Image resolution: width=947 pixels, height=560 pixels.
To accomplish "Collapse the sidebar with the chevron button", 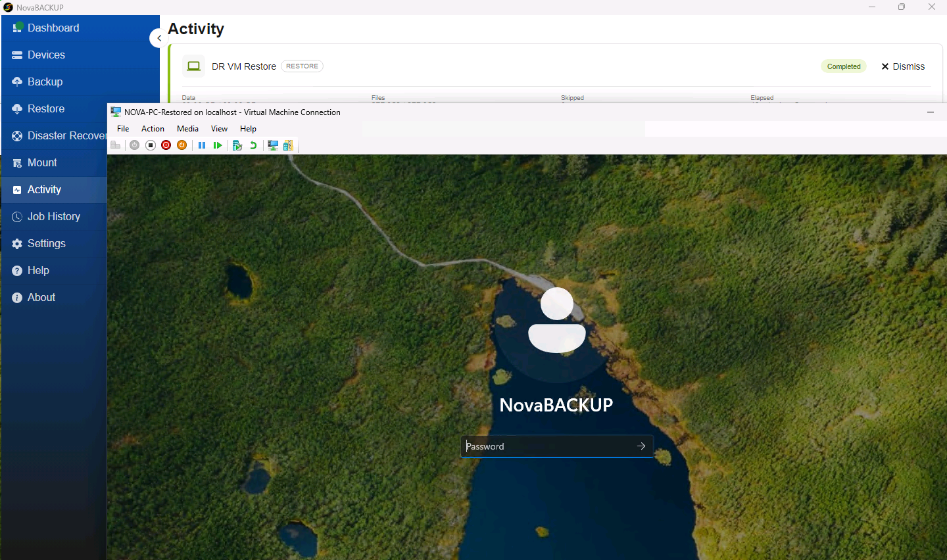I will pyautogui.click(x=158, y=38).
